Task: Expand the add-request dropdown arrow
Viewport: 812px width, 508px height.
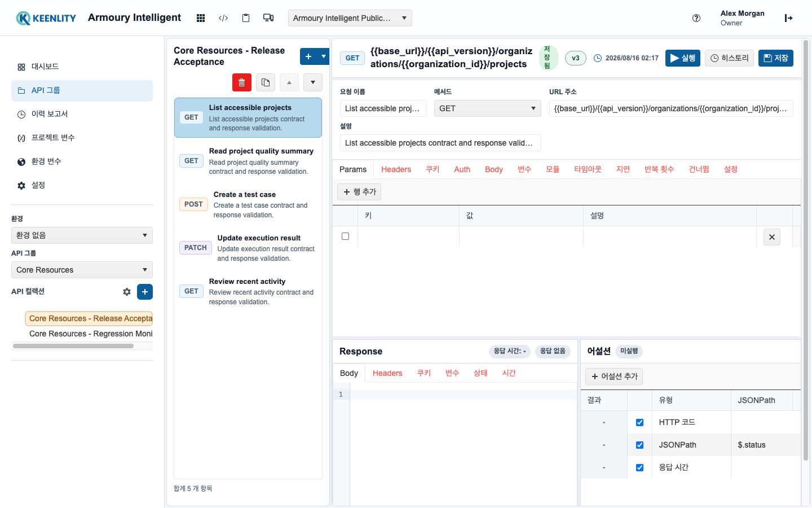Action: click(323, 56)
